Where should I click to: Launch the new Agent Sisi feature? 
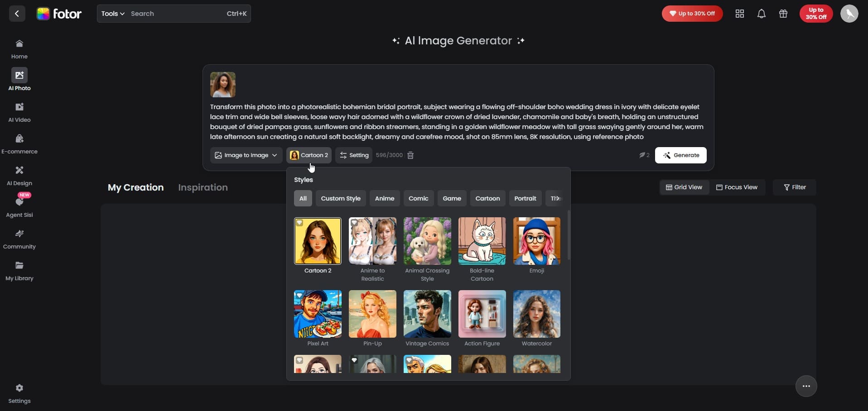19,206
